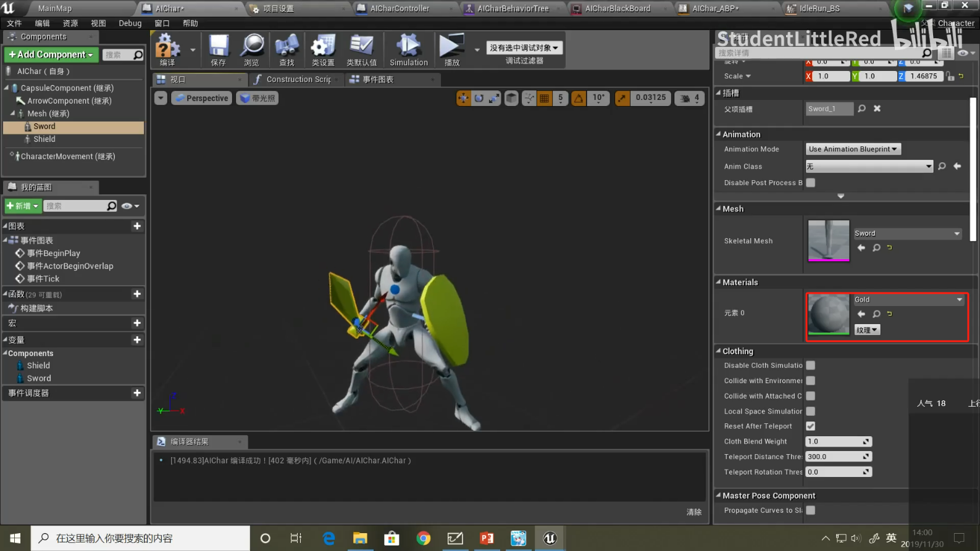Image resolution: width=980 pixels, height=551 pixels.
Task: Open My Blueprint eye visibility options
Action: point(130,206)
